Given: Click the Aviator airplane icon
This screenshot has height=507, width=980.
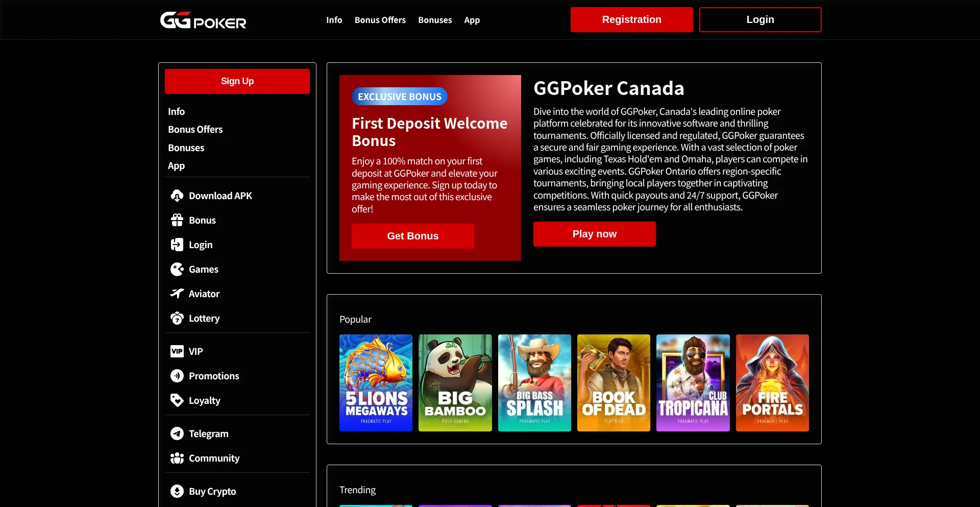Looking at the screenshot, I should (177, 294).
